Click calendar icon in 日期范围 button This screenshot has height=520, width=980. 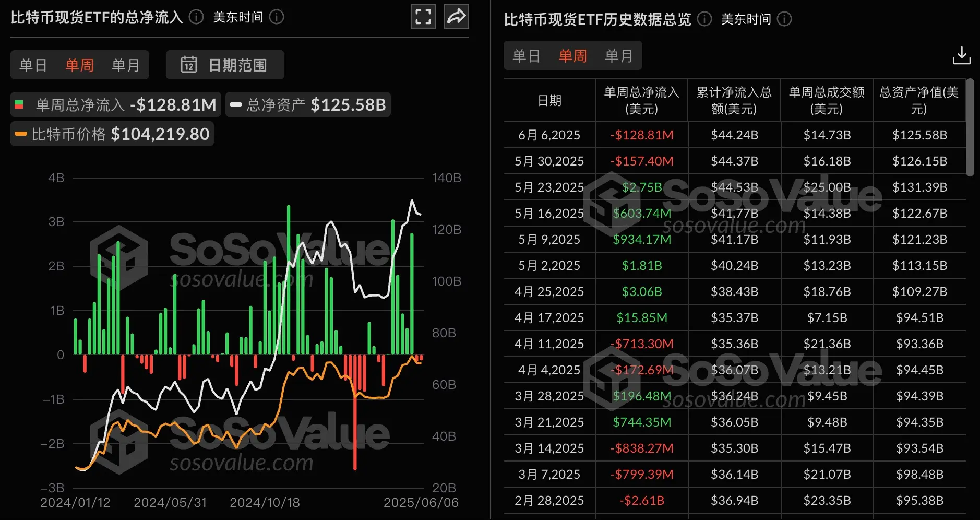189,65
